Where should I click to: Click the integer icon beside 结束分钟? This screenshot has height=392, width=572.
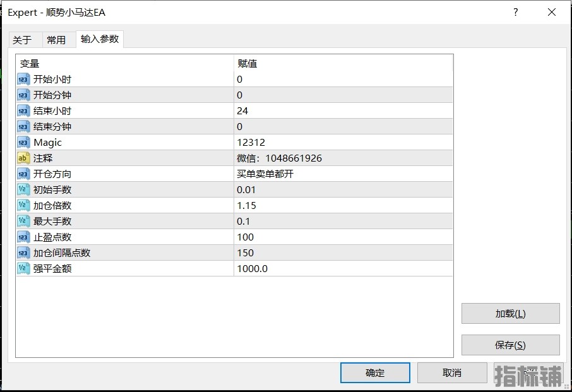23,126
